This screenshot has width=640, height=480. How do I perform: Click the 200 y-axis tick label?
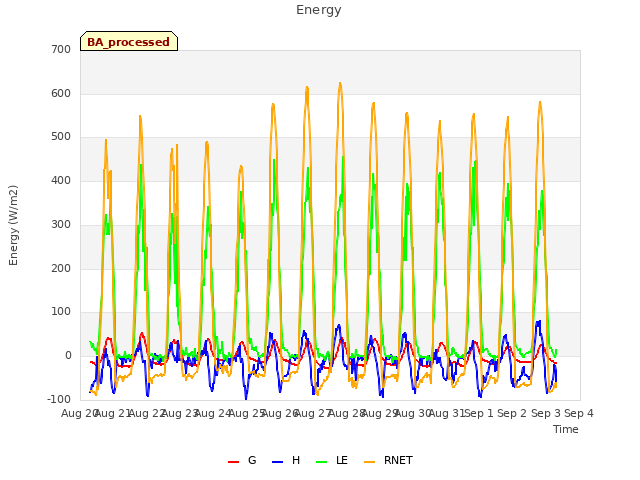pos(61,269)
